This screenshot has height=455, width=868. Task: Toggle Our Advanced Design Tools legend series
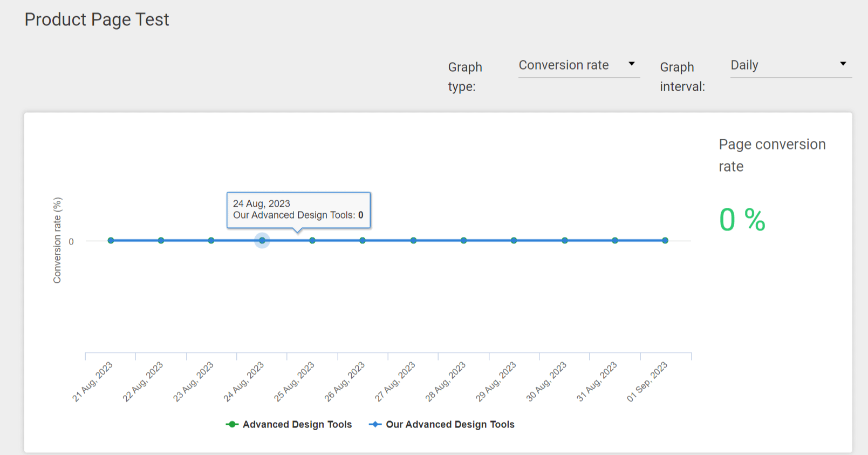click(441, 424)
